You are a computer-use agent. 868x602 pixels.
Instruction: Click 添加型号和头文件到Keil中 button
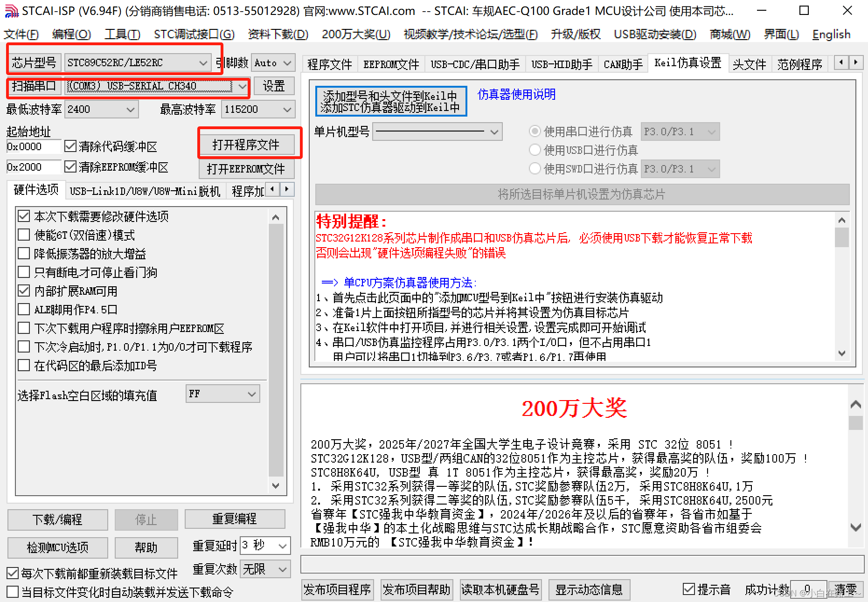[390, 101]
